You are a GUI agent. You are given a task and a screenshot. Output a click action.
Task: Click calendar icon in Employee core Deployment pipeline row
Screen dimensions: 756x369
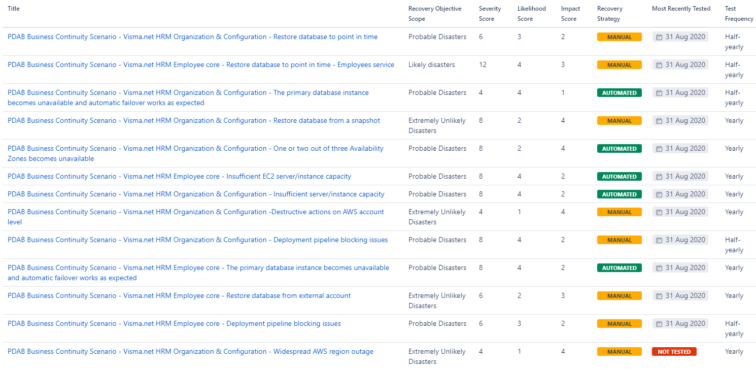[659, 324]
